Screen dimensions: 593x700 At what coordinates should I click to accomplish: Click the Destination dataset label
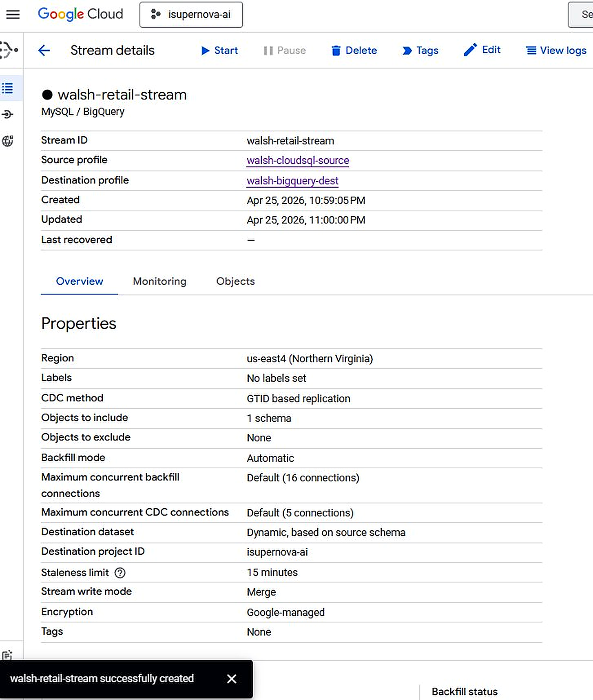[87, 532]
